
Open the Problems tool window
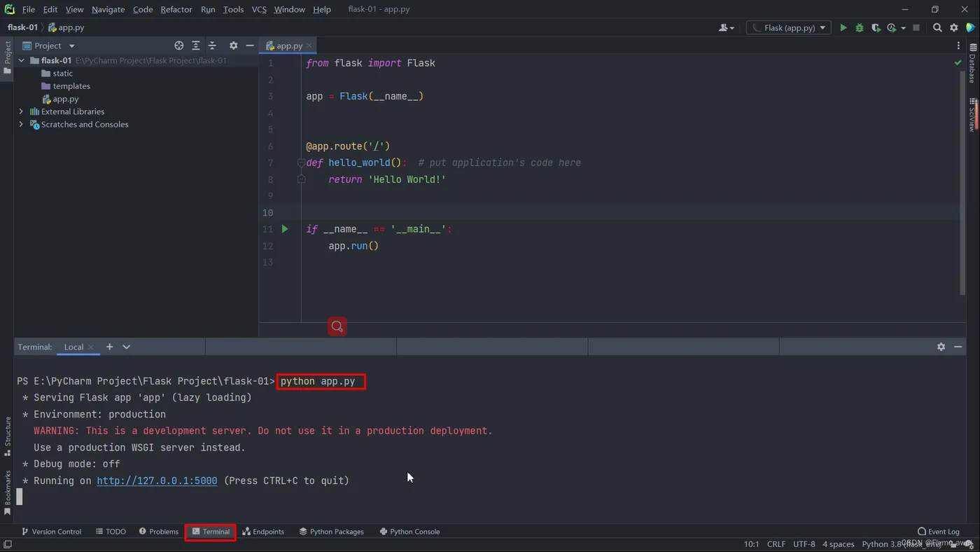coord(158,532)
